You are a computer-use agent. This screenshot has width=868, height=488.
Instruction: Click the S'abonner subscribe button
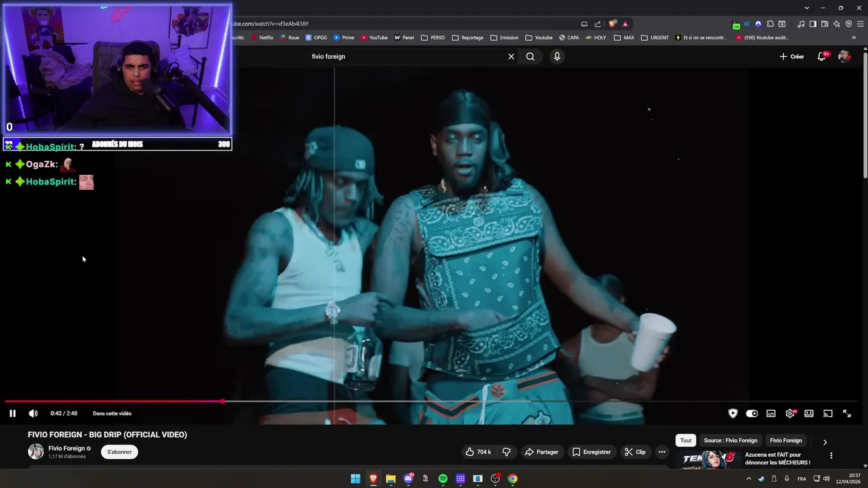tap(119, 452)
